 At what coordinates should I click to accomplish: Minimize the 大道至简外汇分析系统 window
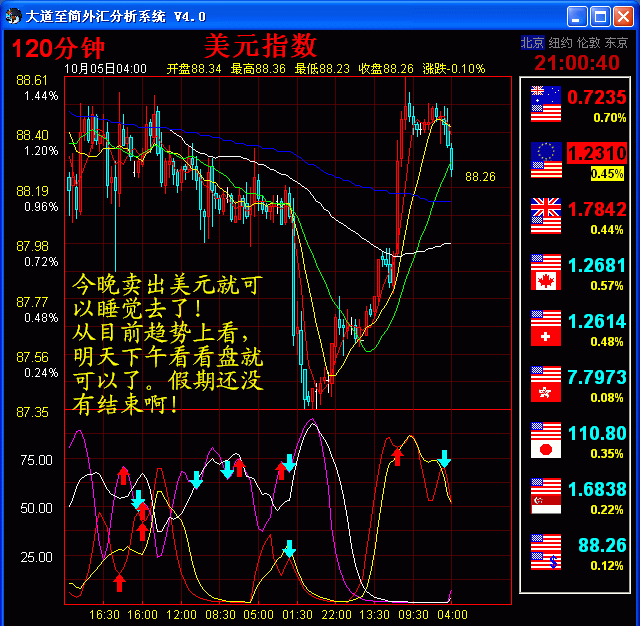(577, 17)
